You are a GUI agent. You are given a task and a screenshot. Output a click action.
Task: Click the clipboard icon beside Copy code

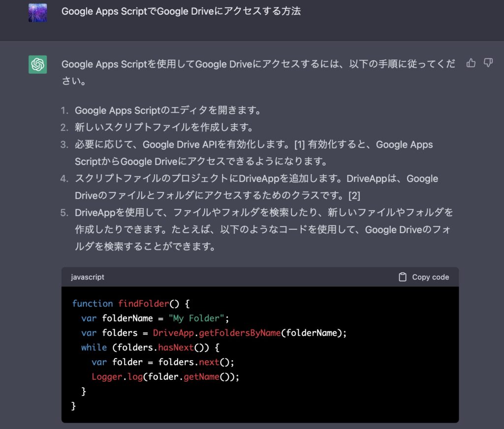[x=403, y=277]
